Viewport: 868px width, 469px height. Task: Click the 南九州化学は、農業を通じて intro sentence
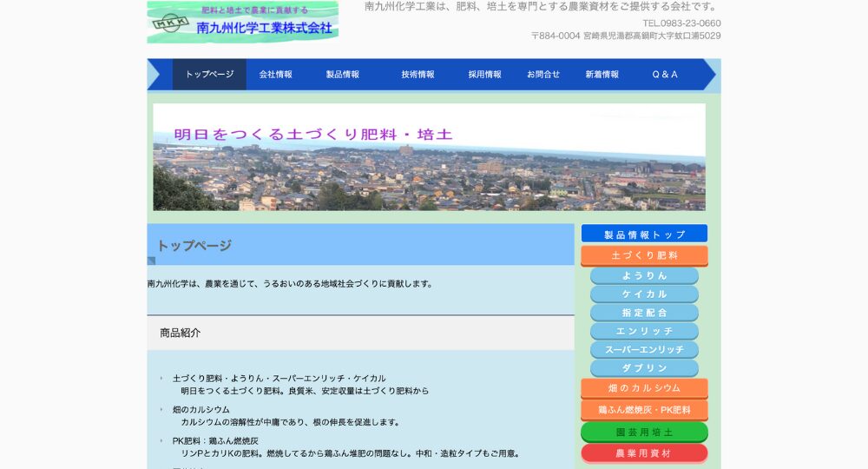291,284
